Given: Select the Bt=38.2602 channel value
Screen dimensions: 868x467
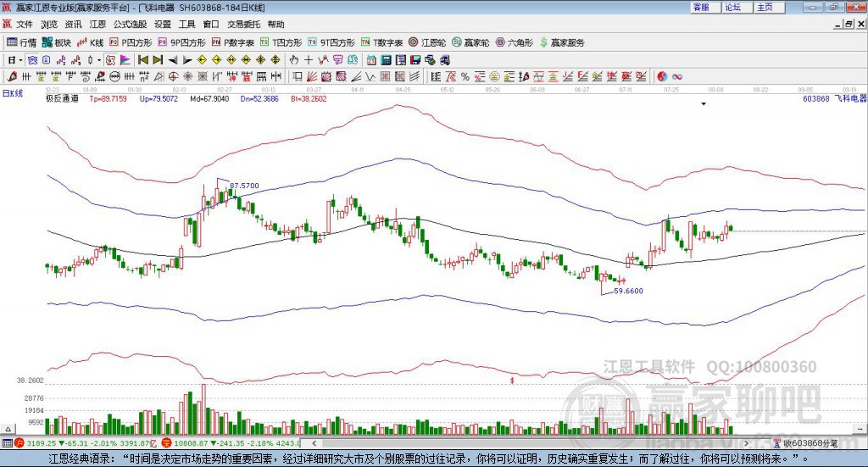Looking at the screenshot, I should (309, 99).
